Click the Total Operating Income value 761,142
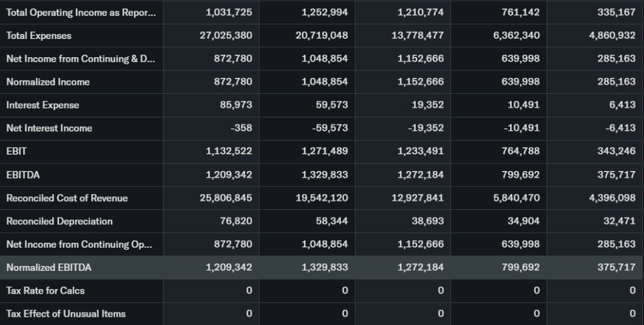Viewport: 644px width, 325px height. click(521, 13)
